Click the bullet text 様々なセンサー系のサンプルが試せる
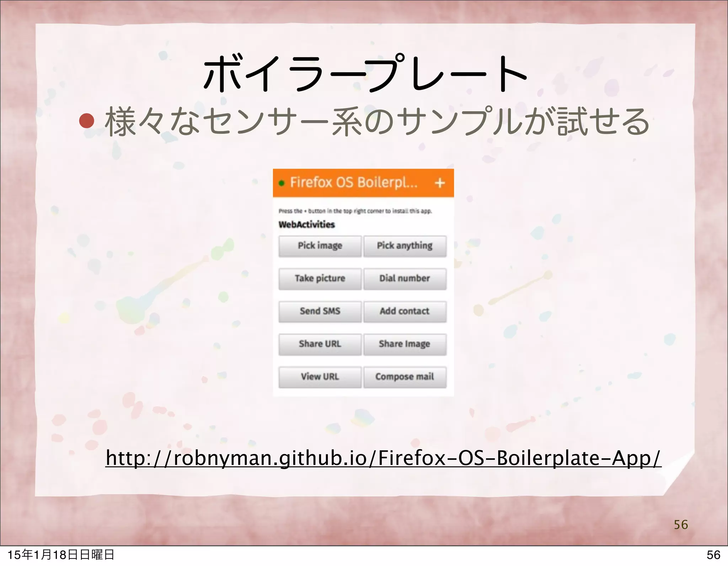 coord(378,122)
